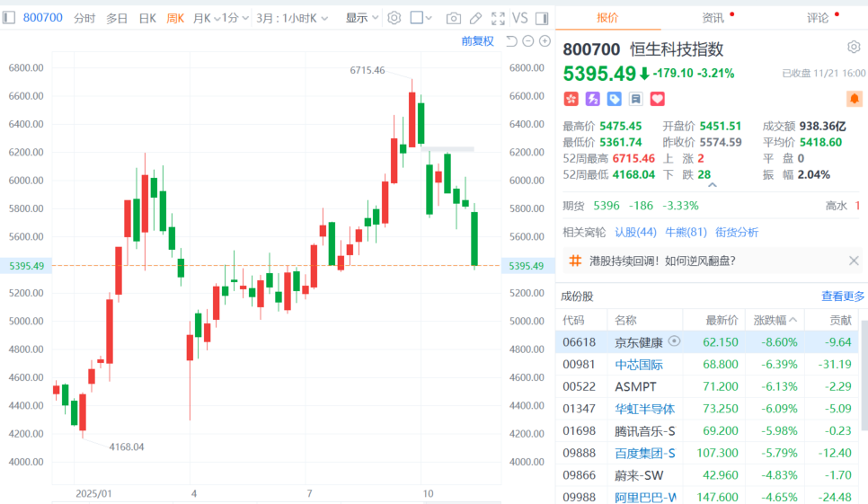Toggle the right side panel icon
The image size is (868, 504).
coord(542,19)
